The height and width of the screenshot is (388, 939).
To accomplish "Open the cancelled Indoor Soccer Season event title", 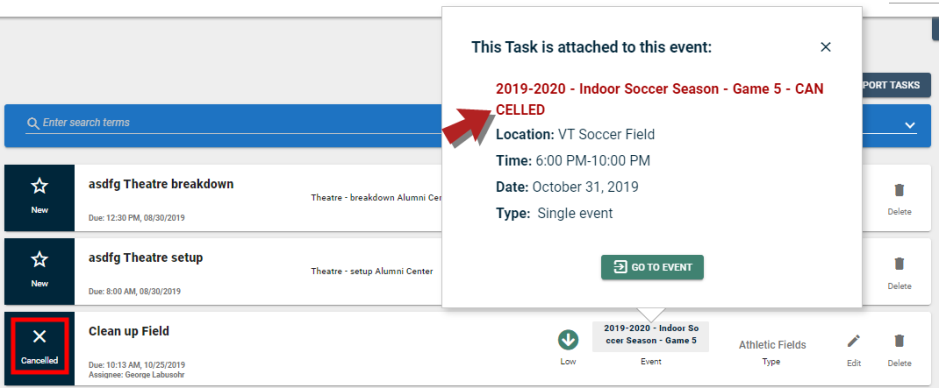I will click(659, 99).
